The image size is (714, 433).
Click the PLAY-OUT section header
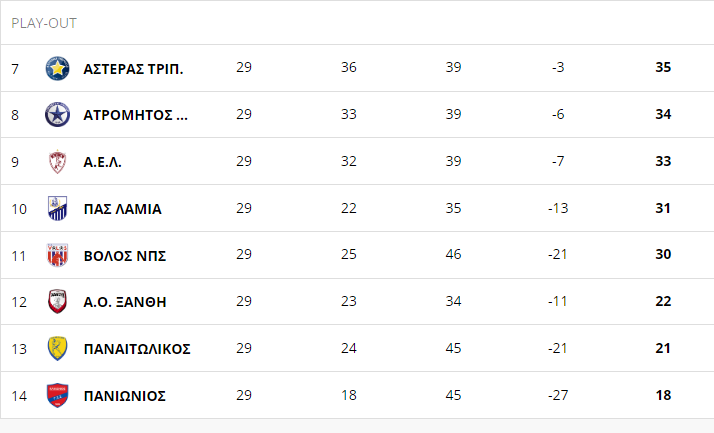click(x=44, y=23)
